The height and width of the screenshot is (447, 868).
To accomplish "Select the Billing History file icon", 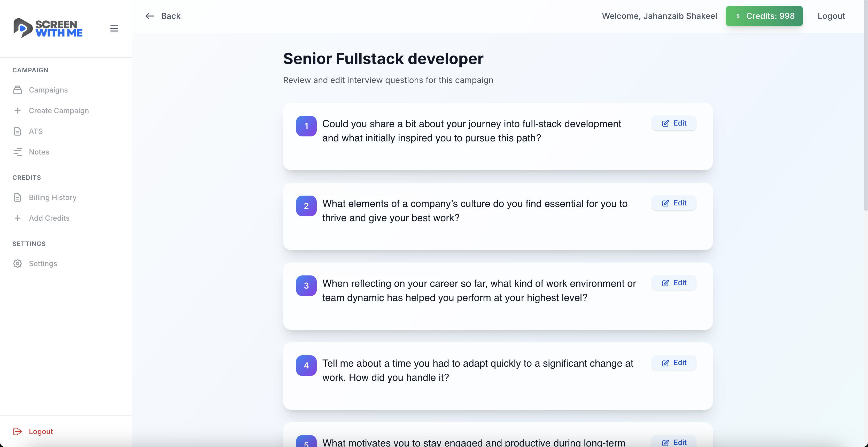I will (18, 197).
